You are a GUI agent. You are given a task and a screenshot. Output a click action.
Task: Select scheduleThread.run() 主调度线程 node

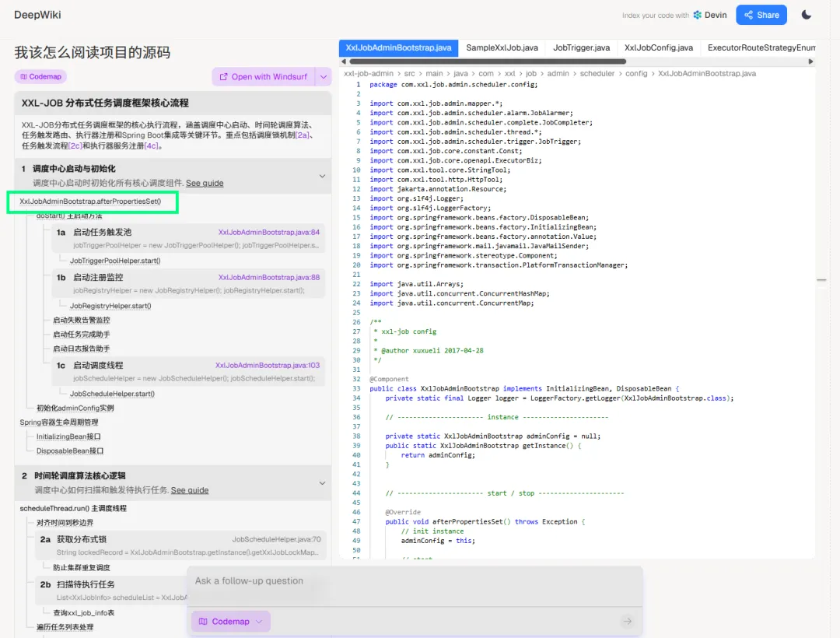[x=73, y=508]
